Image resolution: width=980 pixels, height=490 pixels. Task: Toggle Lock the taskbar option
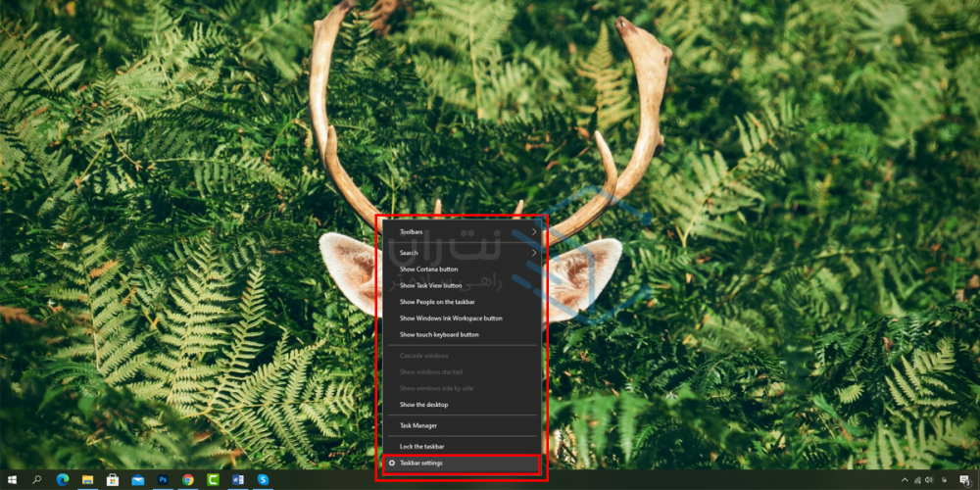[421, 446]
